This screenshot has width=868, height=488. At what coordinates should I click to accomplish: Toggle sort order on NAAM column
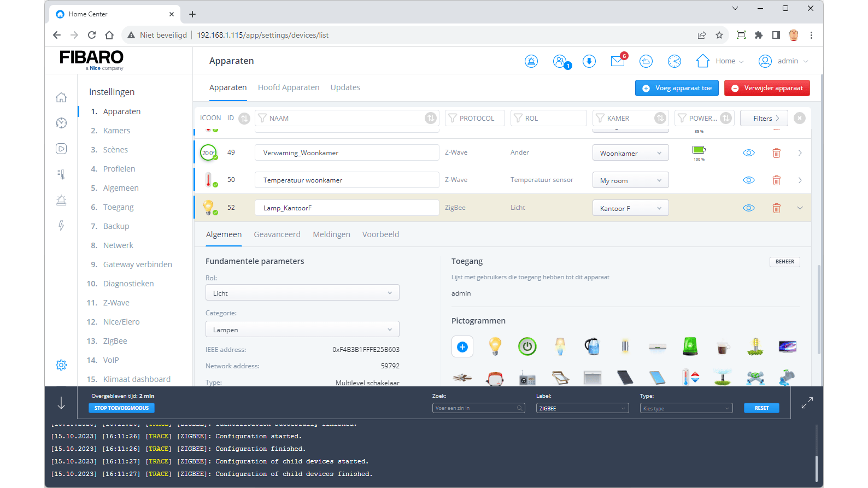[431, 118]
